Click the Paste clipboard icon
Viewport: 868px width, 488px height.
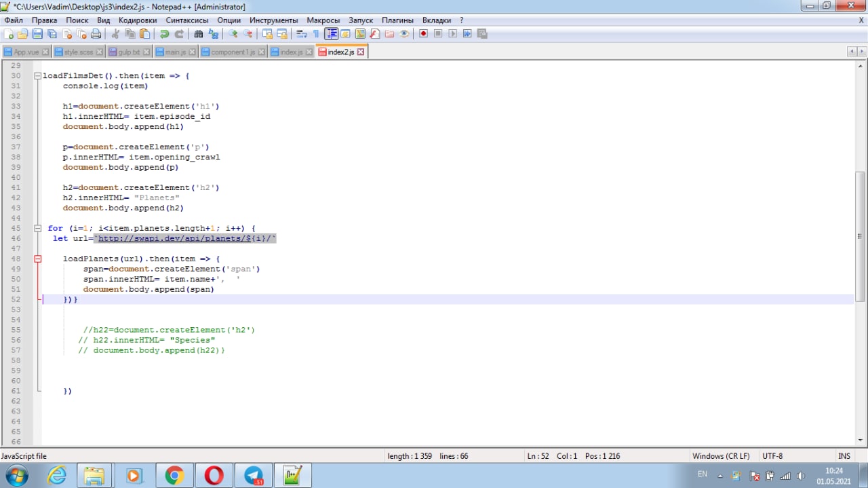point(144,33)
